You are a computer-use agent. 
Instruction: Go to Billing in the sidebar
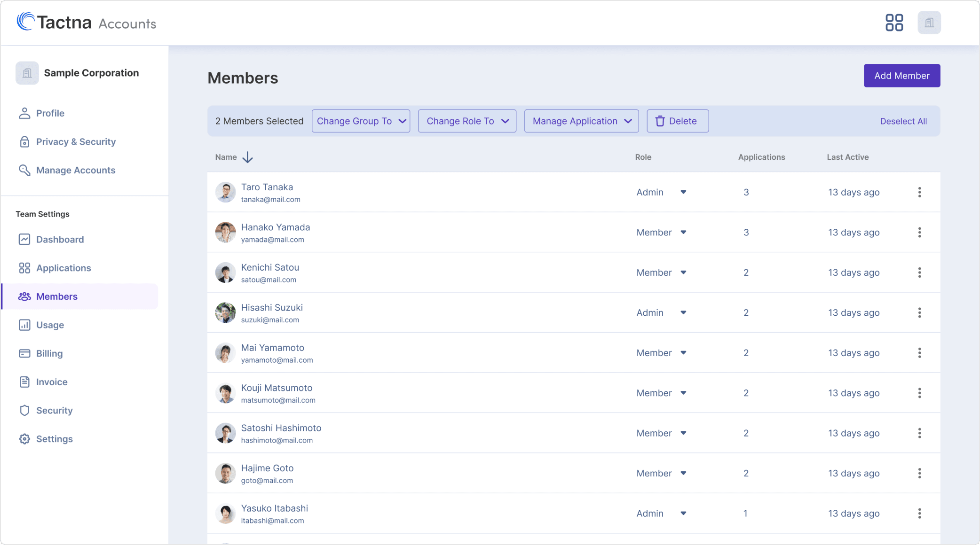point(49,353)
